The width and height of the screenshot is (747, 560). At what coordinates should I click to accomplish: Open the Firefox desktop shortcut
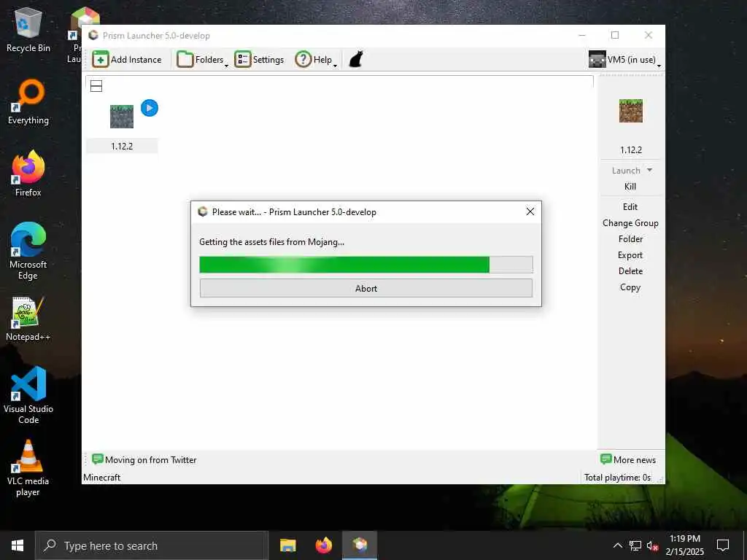pyautogui.click(x=28, y=174)
